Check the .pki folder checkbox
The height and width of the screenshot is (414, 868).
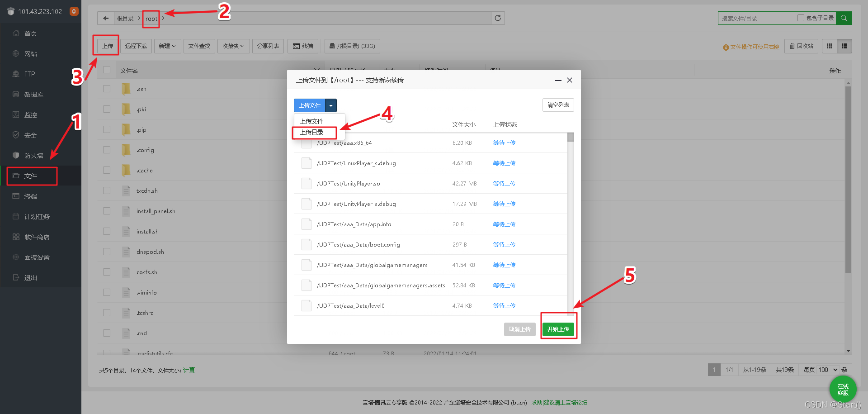pos(107,109)
